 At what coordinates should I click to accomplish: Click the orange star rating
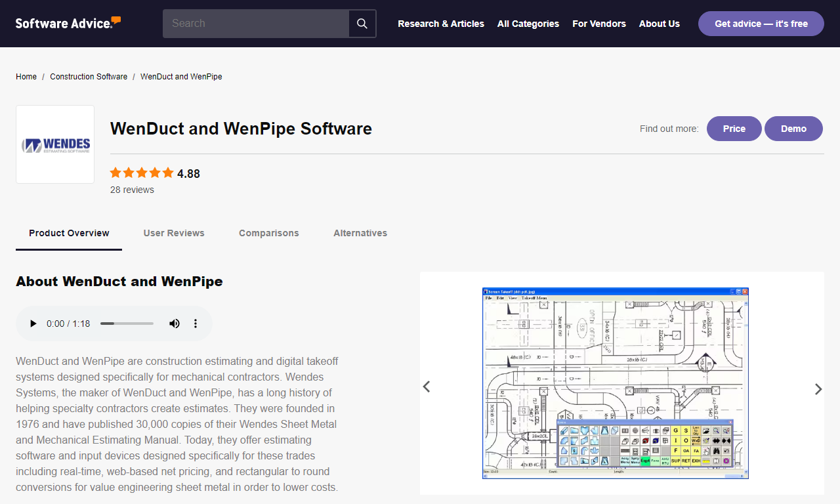coord(142,173)
